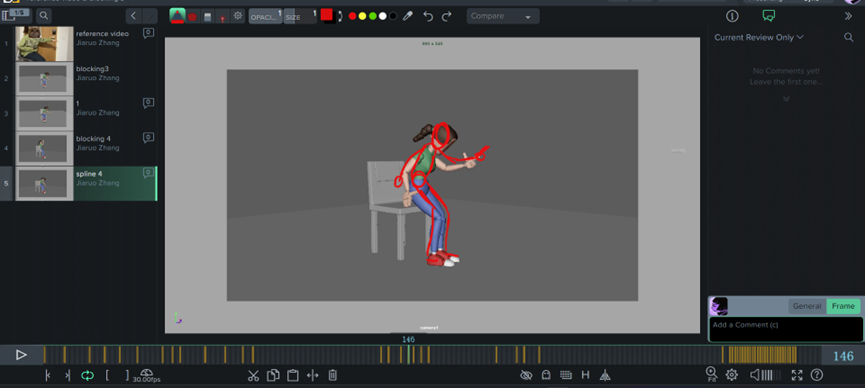Cut with the scissors icon
Image resolution: width=865 pixels, height=388 pixels.
pyautogui.click(x=253, y=375)
